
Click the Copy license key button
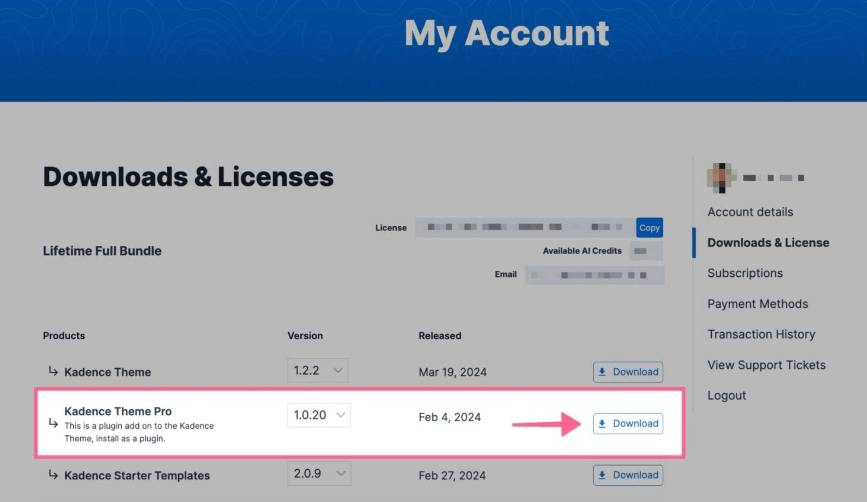[649, 228]
